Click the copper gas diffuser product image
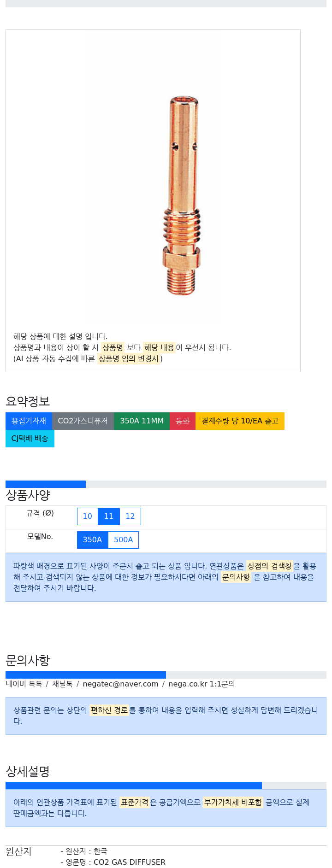 pyautogui.click(x=182, y=196)
